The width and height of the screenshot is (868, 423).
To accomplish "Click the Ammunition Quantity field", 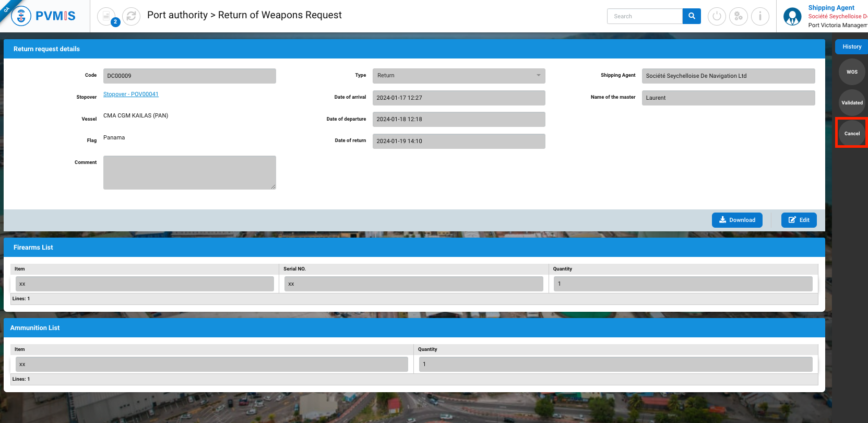I will 615,365.
